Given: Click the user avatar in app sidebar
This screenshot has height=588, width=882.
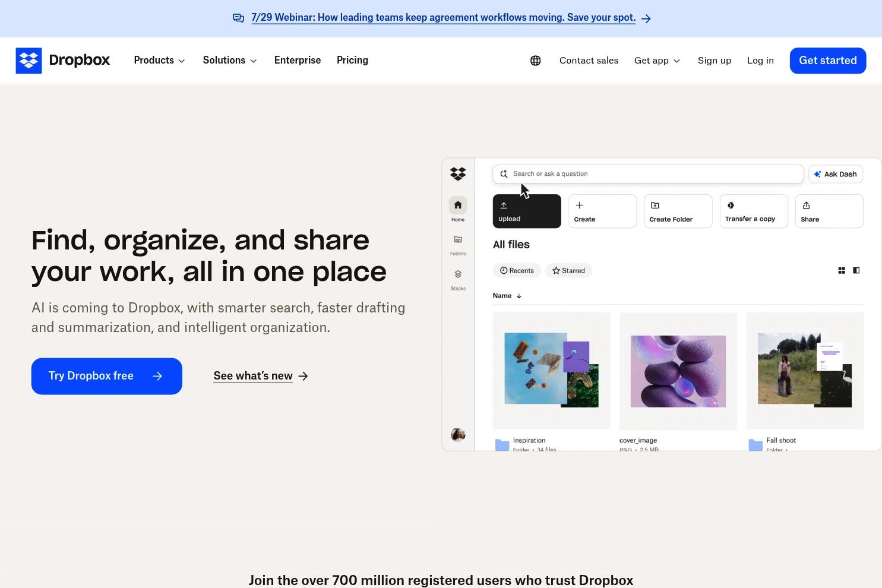Looking at the screenshot, I should pyautogui.click(x=458, y=435).
